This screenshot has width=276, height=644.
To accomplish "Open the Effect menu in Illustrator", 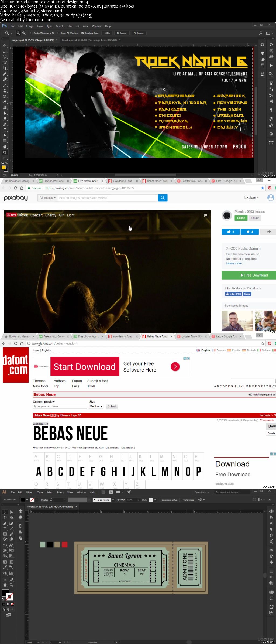I will (x=60, y=493).
